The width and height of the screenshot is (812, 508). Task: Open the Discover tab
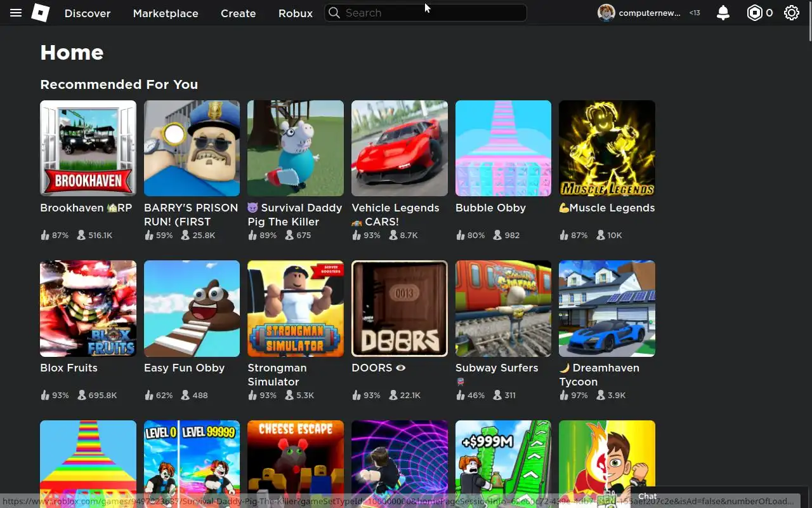(x=88, y=13)
